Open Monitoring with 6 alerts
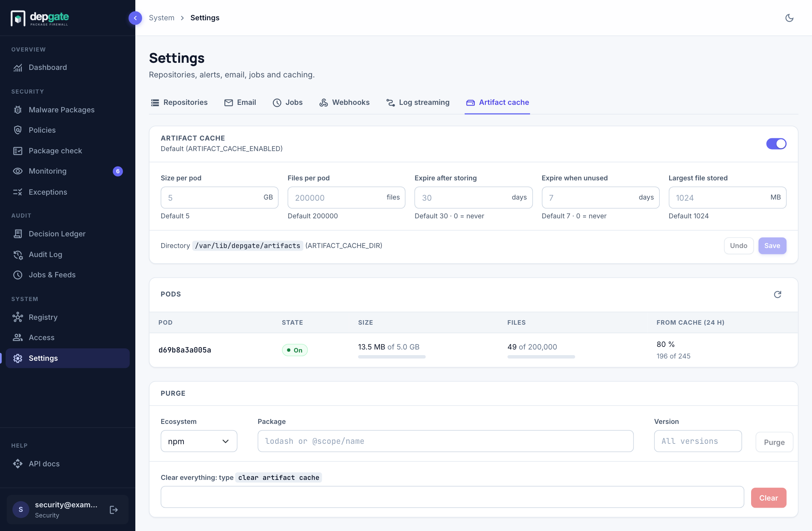The image size is (812, 531). click(x=68, y=171)
